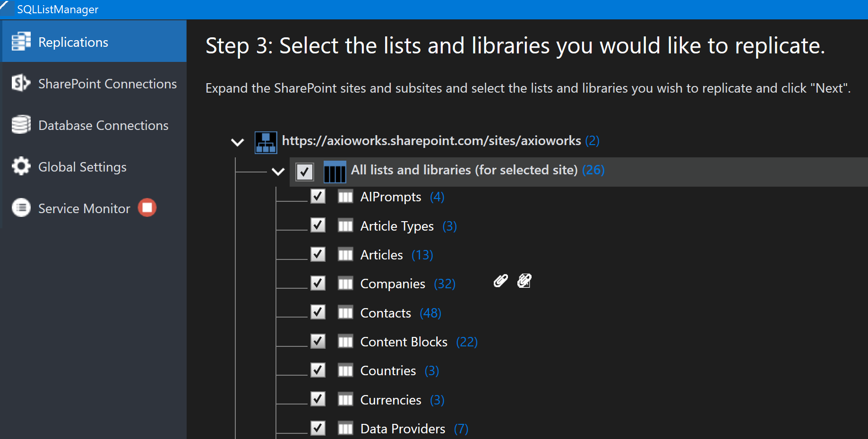
Task: Click the attachment-document icon next to Companies
Action: 524,281
